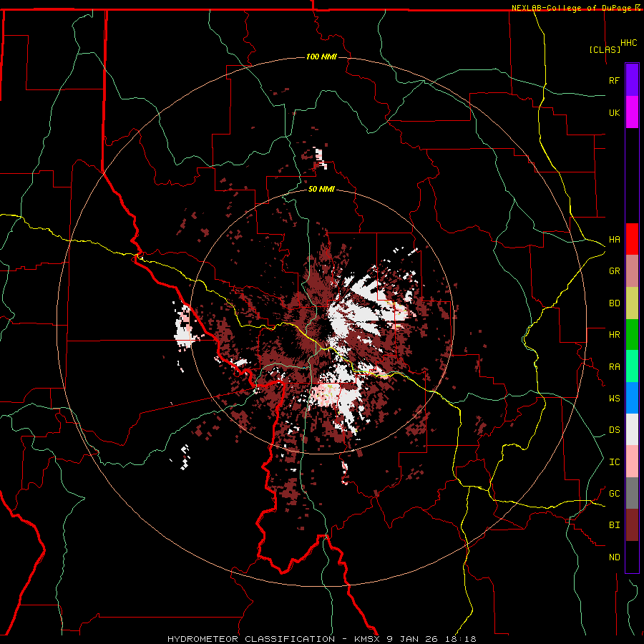Click the KMSX radar site identifier
Screen dimensions: 644x644
[368, 639]
